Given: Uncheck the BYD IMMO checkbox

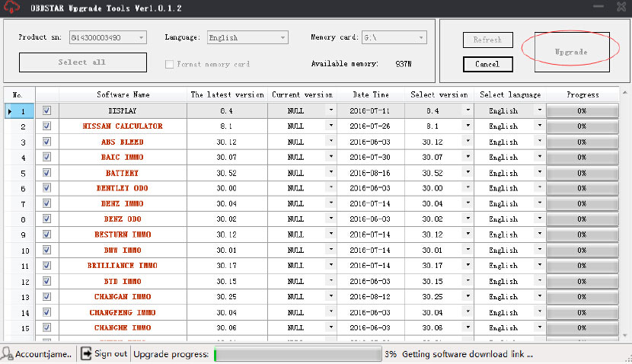Looking at the screenshot, I should 46,281.
